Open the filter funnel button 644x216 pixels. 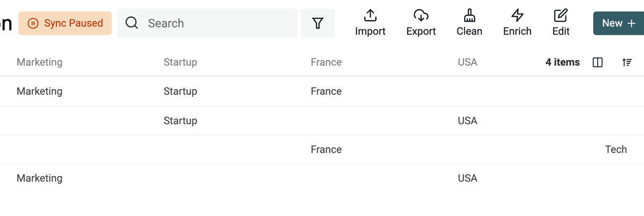point(318,23)
